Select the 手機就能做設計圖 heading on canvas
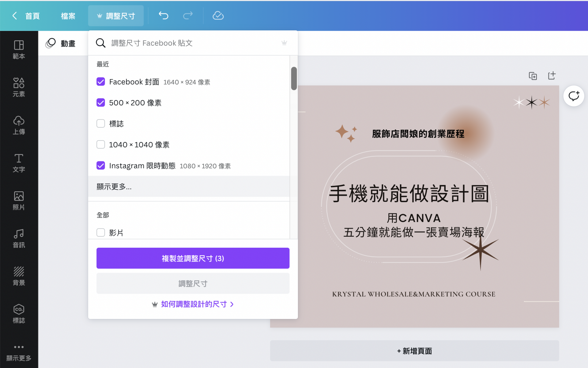 [409, 193]
